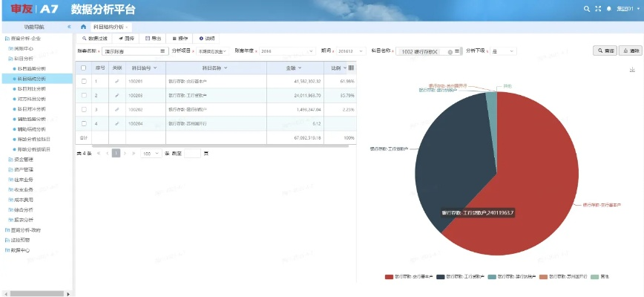Download the pie chart image
The width and height of the screenshot is (644, 297).
(632, 70)
